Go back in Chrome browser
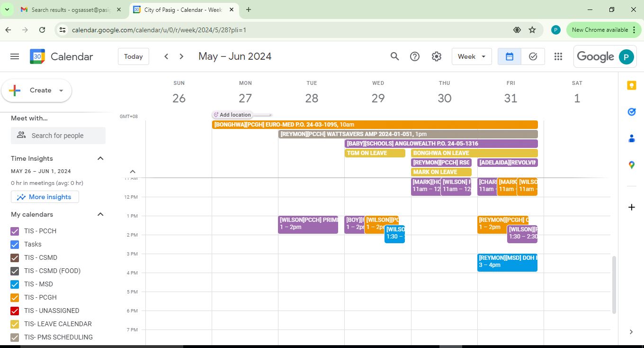The width and height of the screenshot is (644, 348). point(8,30)
